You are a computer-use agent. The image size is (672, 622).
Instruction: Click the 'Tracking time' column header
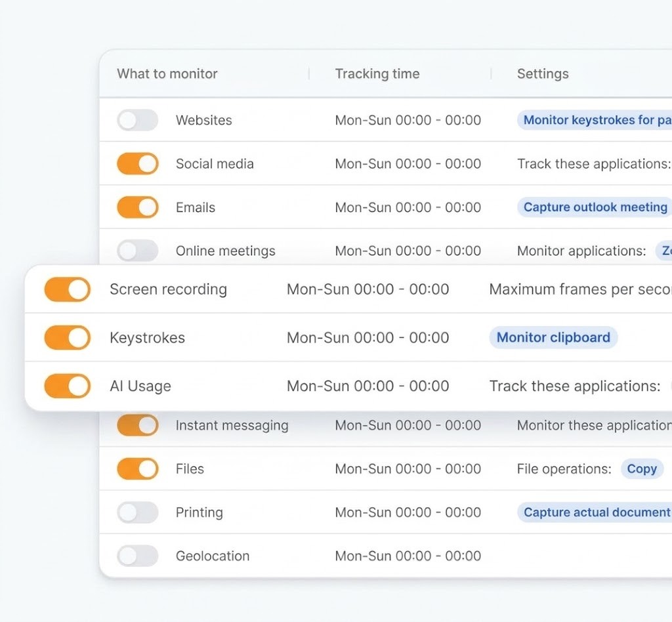click(377, 73)
